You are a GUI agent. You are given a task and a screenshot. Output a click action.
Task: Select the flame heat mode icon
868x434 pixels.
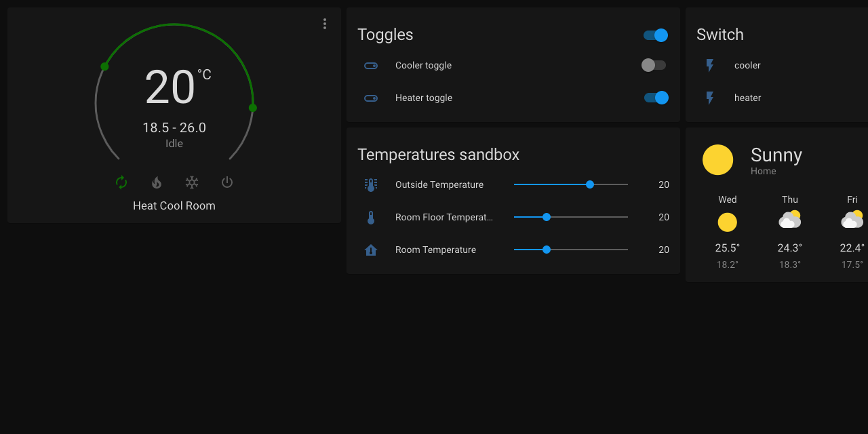pos(157,182)
